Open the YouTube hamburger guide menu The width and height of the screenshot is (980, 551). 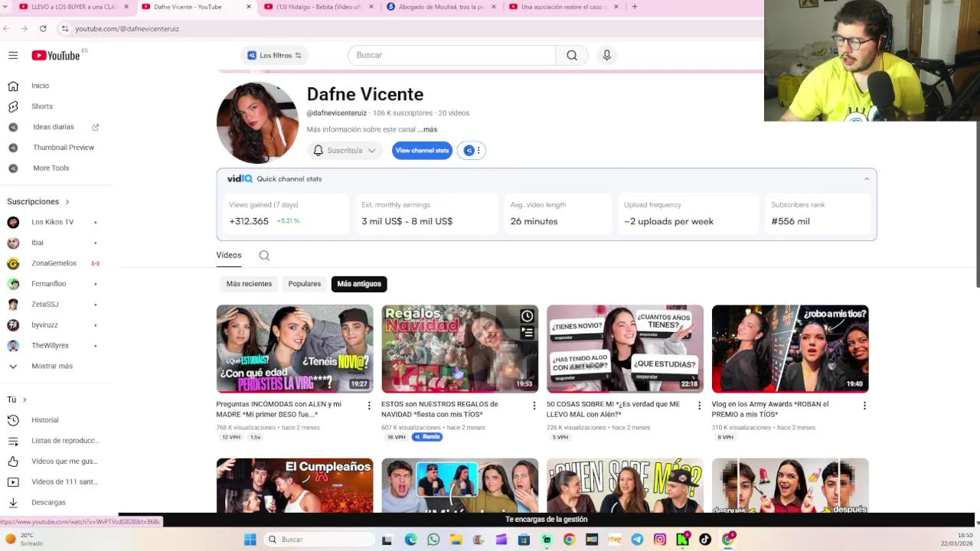pos(13,55)
